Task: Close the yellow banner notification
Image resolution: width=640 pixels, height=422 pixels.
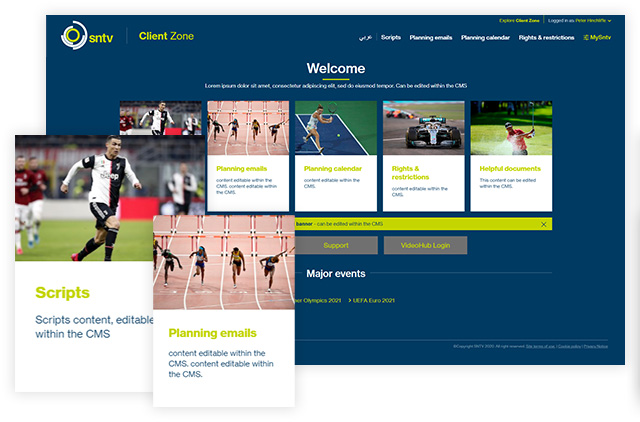Action: point(543,224)
